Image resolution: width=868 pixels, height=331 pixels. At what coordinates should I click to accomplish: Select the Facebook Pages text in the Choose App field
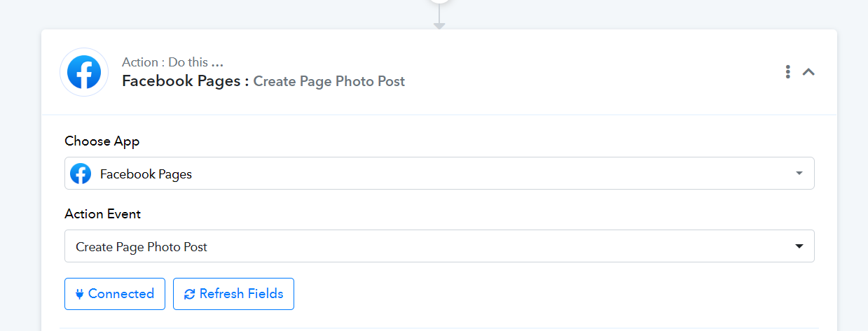(x=146, y=174)
